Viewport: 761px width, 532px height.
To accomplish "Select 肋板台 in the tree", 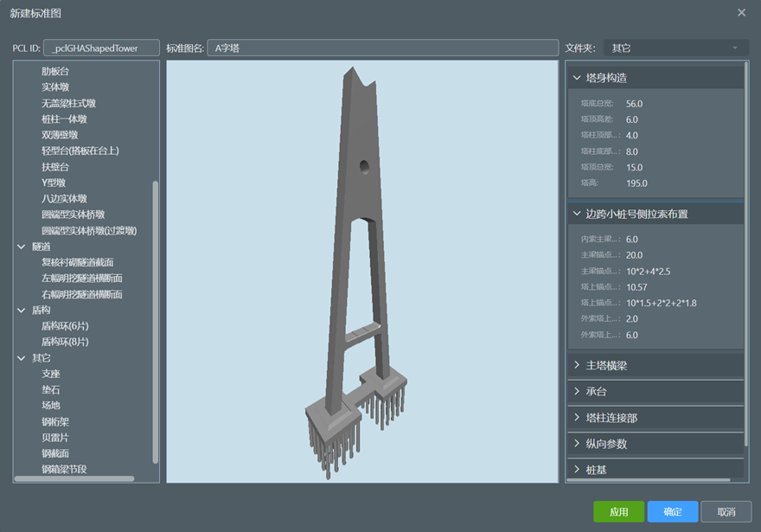I will 55,71.
